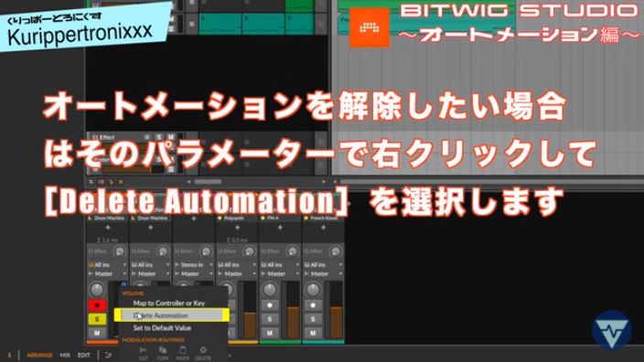Choose Set to Default Value
The width and height of the screenshot is (644, 362).
[x=162, y=328]
